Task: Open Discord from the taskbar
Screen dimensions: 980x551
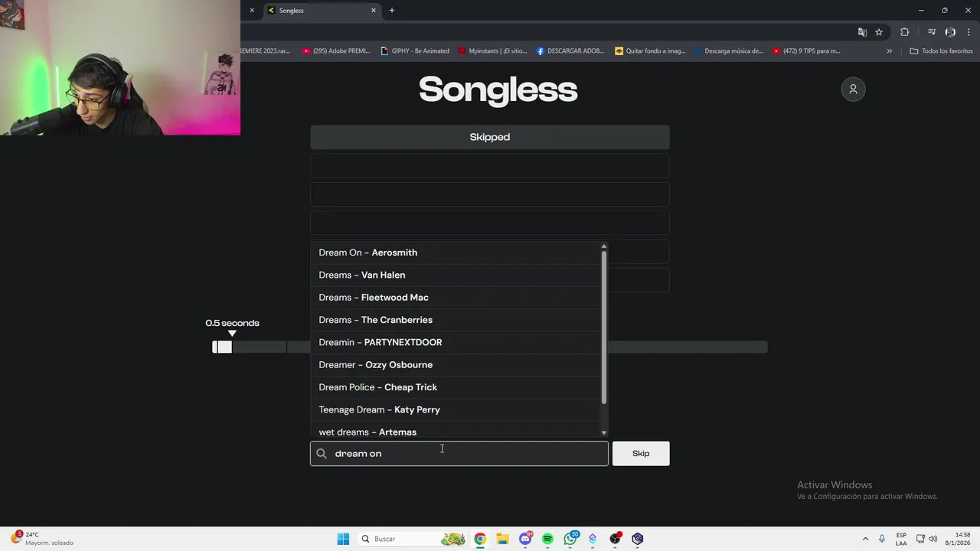Action: pyautogui.click(x=525, y=539)
